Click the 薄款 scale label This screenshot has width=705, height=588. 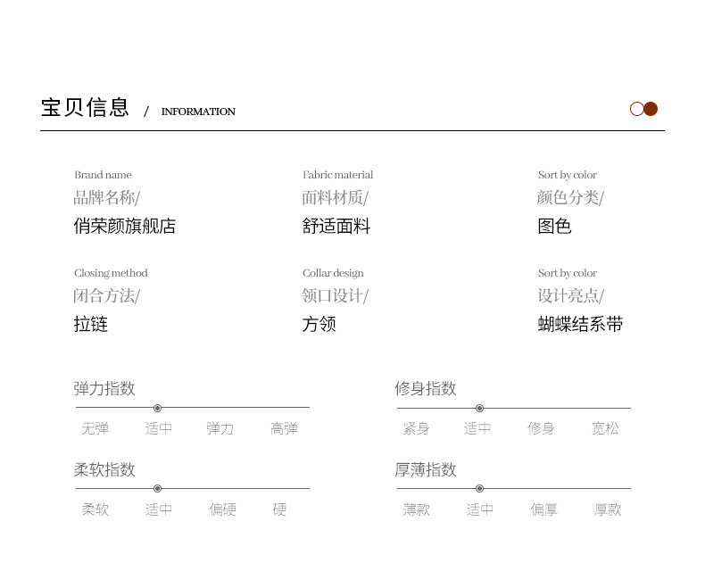pos(417,509)
